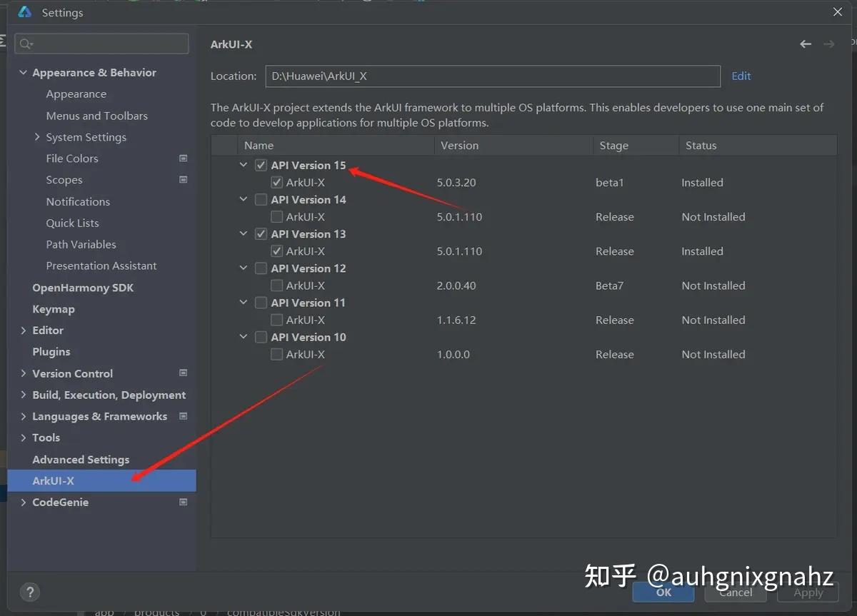Image resolution: width=857 pixels, height=616 pixels.
Task: Select Plugins in the settings sidebar
Action: 51,351
